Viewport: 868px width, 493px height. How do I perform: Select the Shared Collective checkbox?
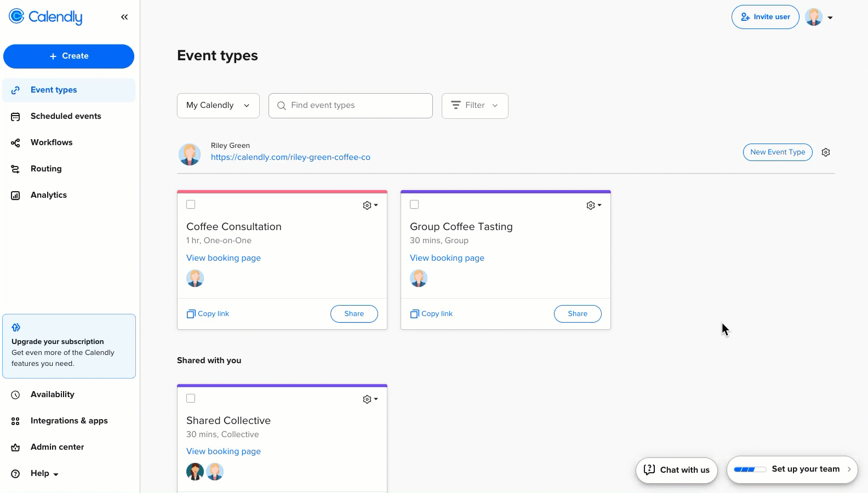191,398
